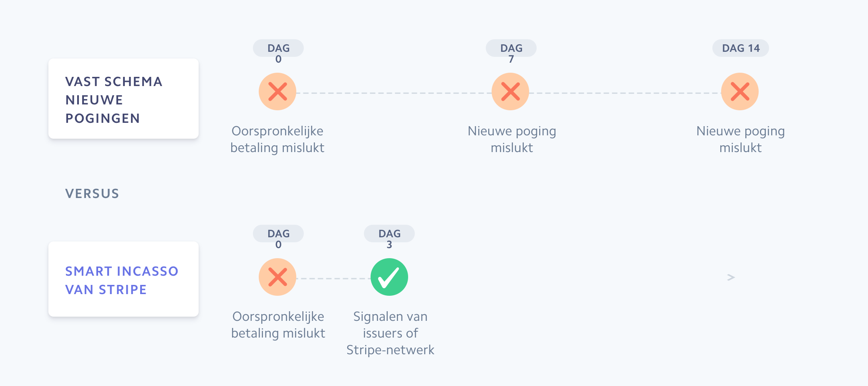Click 'Nieuwe poging mislukt' caption below DAG 14
Viewport: 868px width, 386px height.
coord(741,139)
